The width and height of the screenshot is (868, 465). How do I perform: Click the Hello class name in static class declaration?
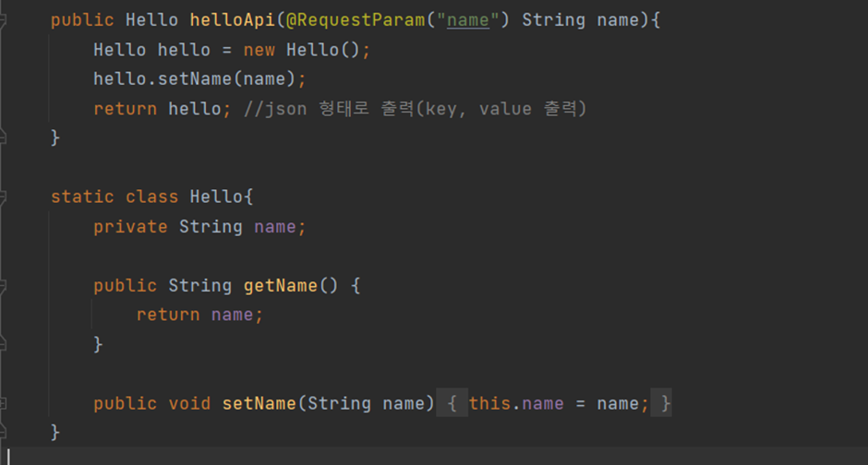(216, 197)
